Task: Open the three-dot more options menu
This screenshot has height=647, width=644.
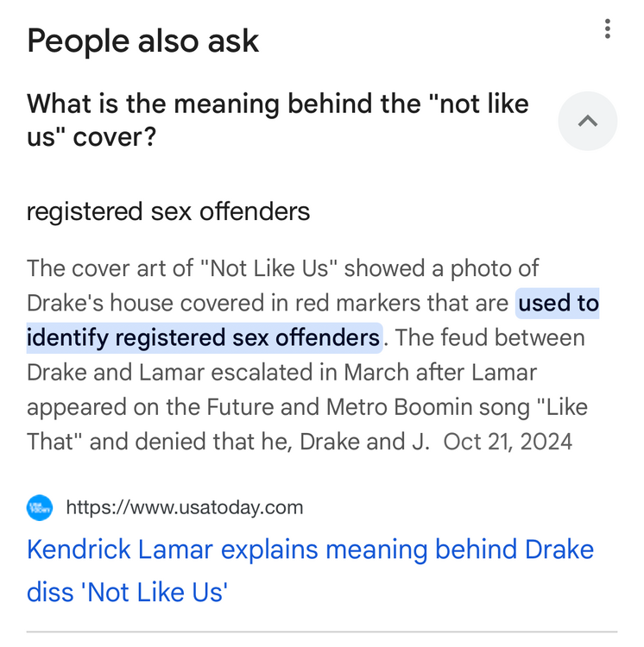Action: click(608, 29)
